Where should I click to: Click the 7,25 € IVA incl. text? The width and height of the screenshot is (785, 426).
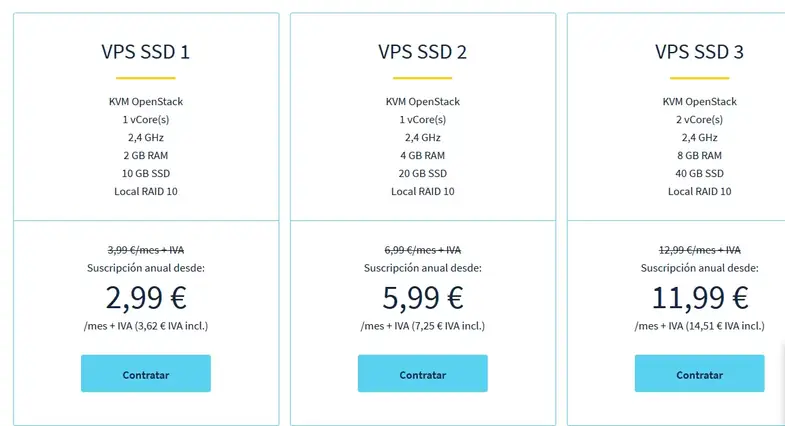[x=448, y=326]
